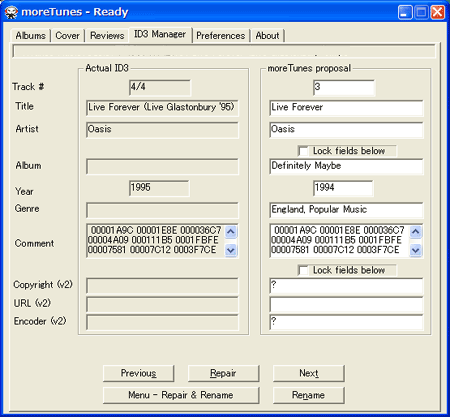The image size is (450, 417).
Task: Click proposal genre field 'England, Popular Music'
Action: [x=346, y=210]
